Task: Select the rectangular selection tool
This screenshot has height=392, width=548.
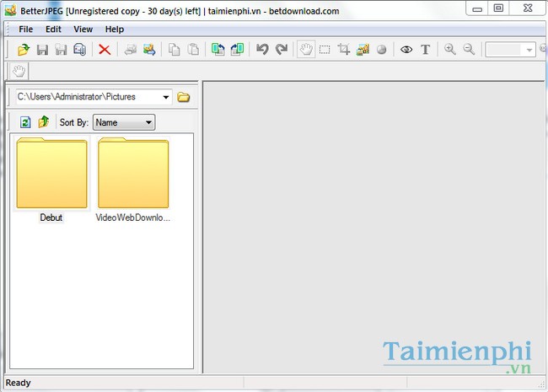Action: pyautogui.click(x=325, y=50)
